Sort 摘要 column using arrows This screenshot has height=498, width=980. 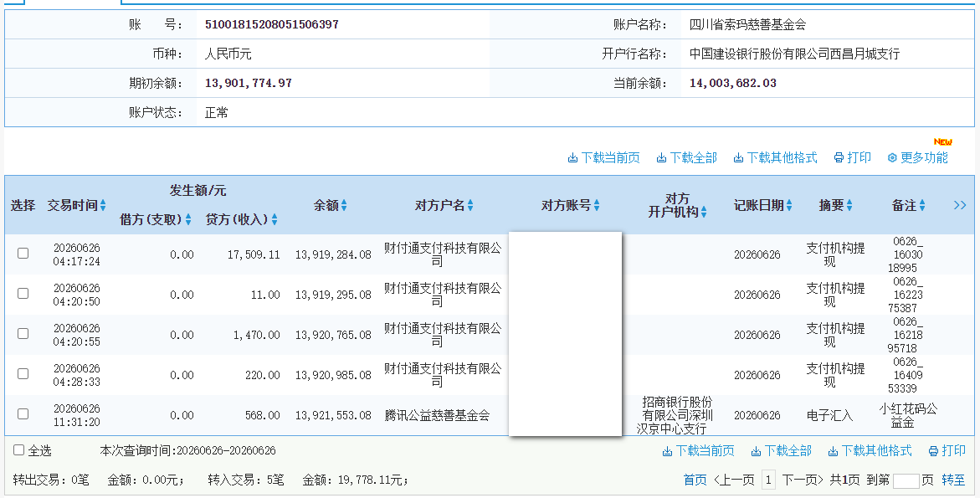[x=849, y=205]
